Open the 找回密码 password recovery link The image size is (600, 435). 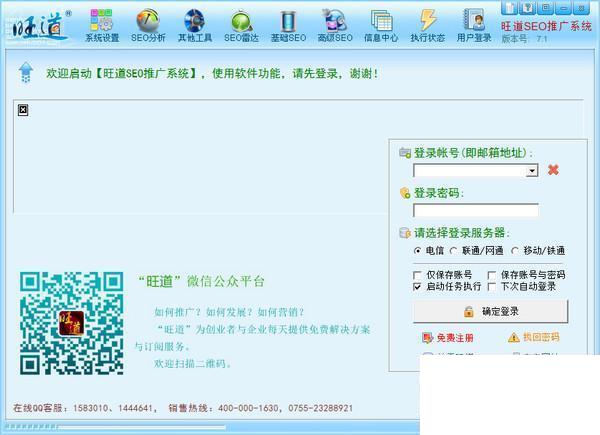(x=541, y=337)
